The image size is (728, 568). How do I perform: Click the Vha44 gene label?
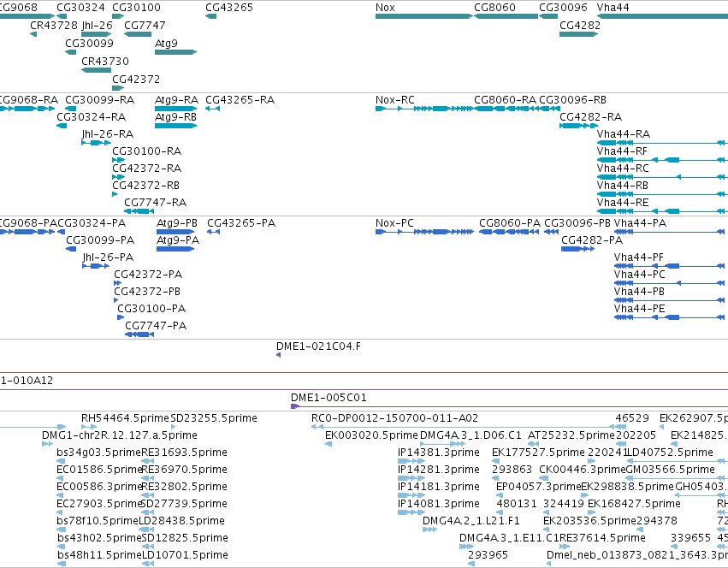(x=613, y=8)
